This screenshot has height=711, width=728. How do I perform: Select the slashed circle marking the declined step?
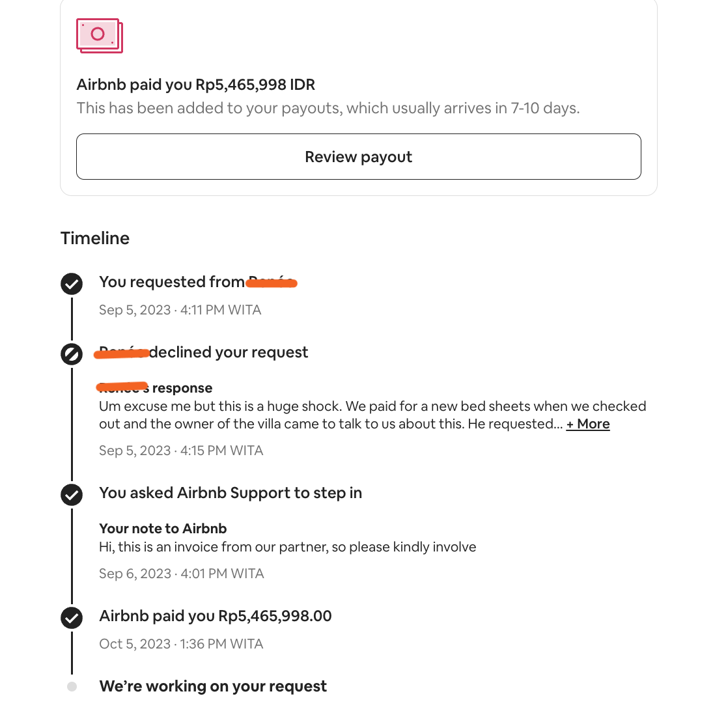tap(72, 354)
